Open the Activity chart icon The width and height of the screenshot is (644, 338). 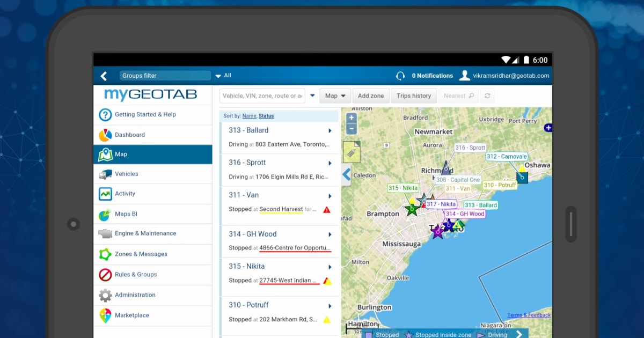(x=105, y=194)
